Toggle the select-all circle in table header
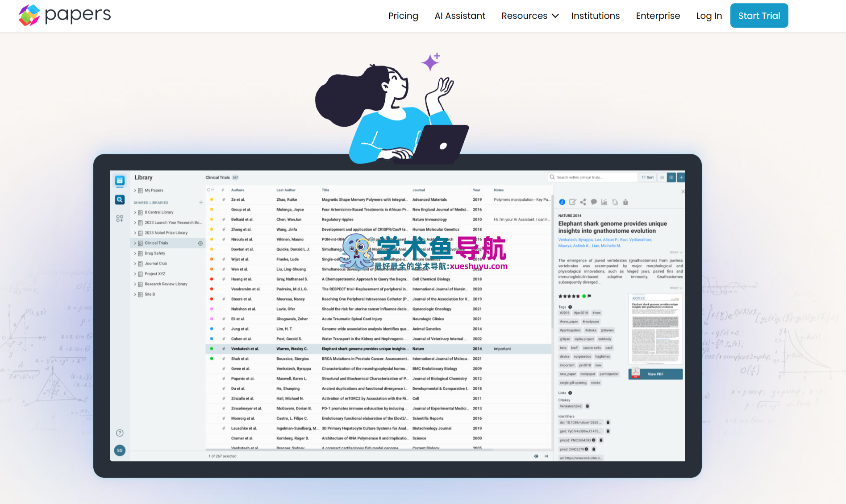 (x=208, y=190)
